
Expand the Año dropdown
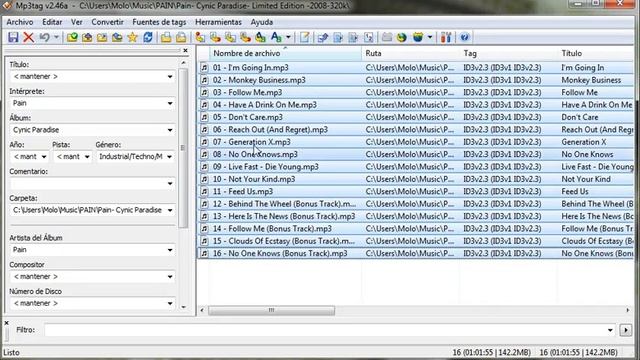(x=44, y=157)
